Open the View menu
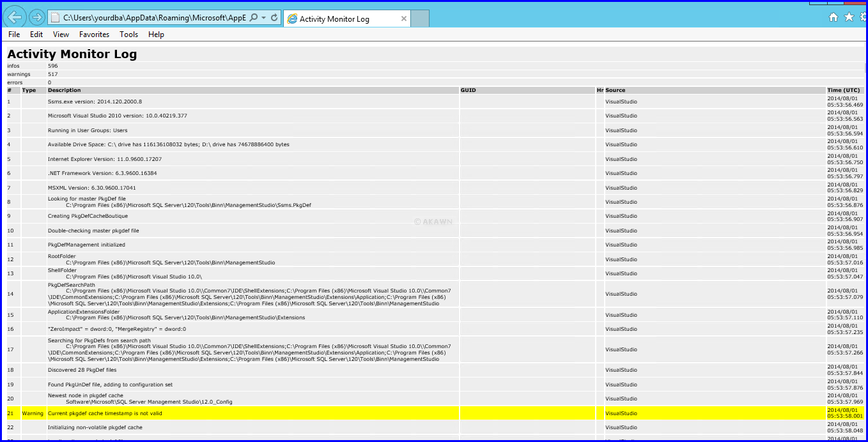868x442 pixels. [61, 34]
